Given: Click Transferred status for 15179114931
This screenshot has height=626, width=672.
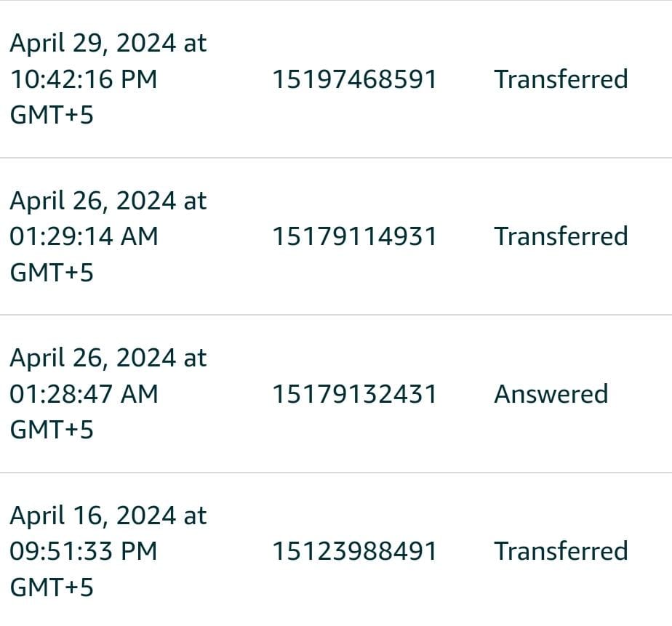Looking at the screenshot, I should 561,236.
